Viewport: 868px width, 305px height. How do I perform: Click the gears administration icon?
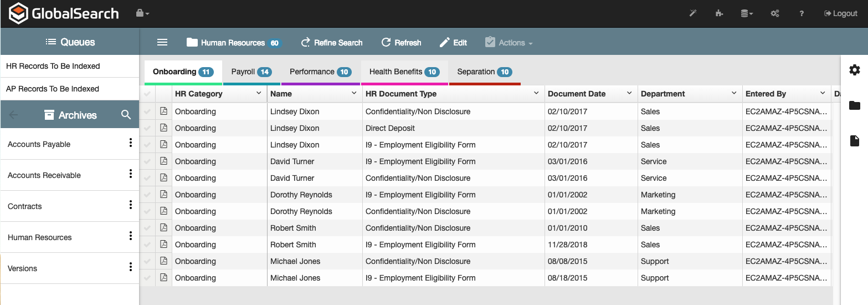click(x=775, y=13)
